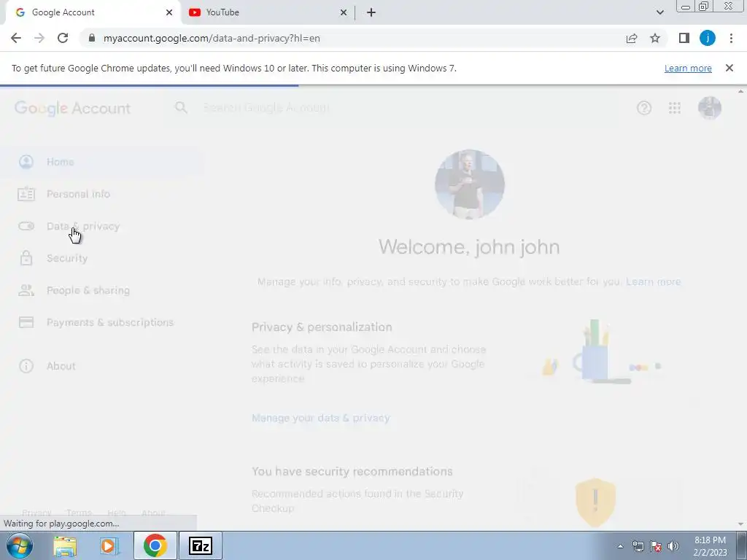This screenshot has width=747, height=560.
Task: Click the People & sharing icon
Action: click(26, 290)
